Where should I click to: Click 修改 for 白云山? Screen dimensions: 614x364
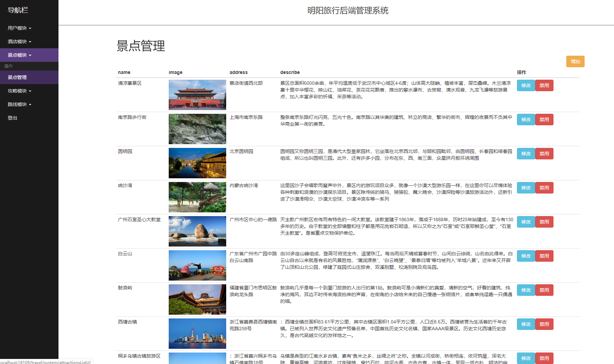coord(526,256)
